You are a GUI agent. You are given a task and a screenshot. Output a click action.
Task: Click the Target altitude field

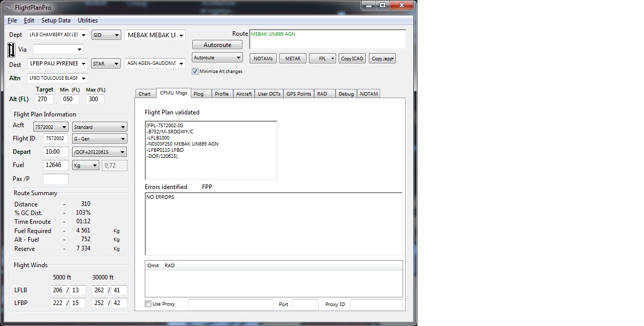tap(45, 99)
